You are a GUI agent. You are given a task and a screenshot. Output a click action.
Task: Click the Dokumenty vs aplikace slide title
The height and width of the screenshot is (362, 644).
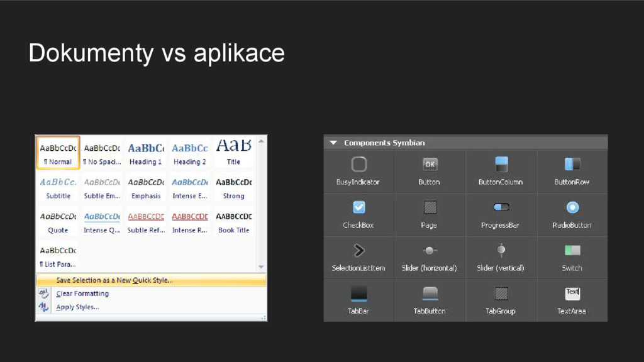pyautogui.click(x=157, y=53)
